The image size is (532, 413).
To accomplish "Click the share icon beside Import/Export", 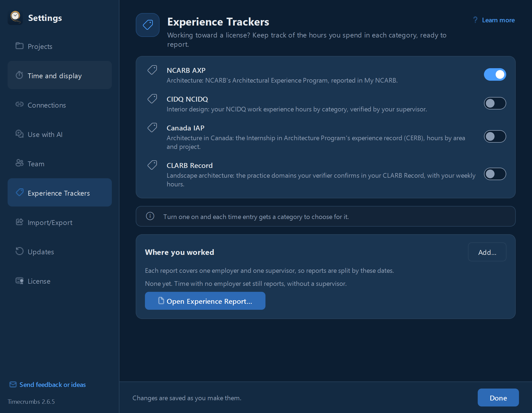I will [19, 222].
